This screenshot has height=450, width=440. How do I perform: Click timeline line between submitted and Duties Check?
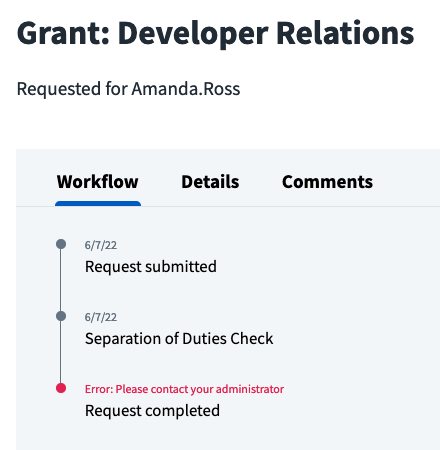pyautogui.click(x=61, y=280)
